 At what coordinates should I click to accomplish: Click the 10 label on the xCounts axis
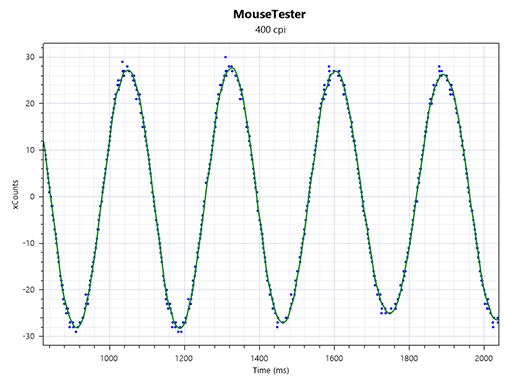pos(30,150)
